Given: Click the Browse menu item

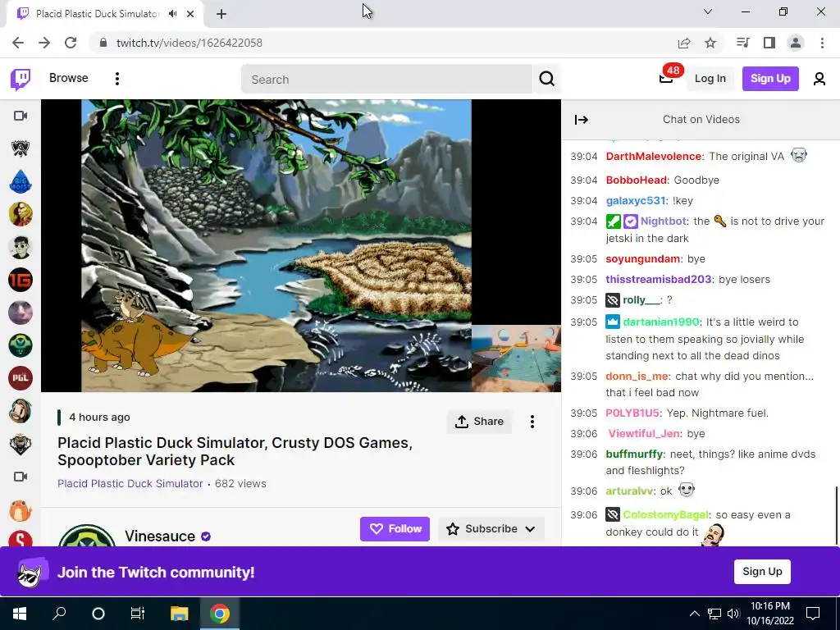Looking at the screenshot, I should point(69,78).
